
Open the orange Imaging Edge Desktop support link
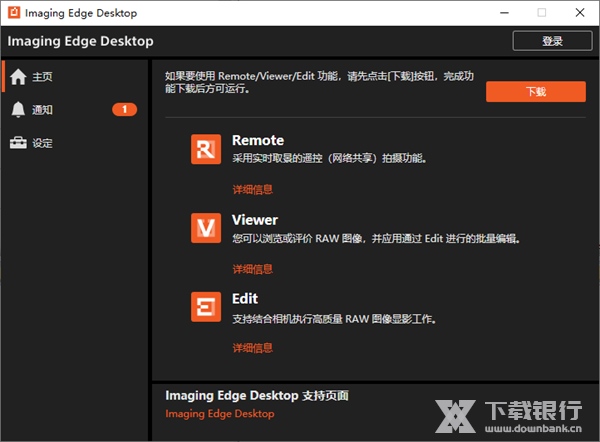219,414
